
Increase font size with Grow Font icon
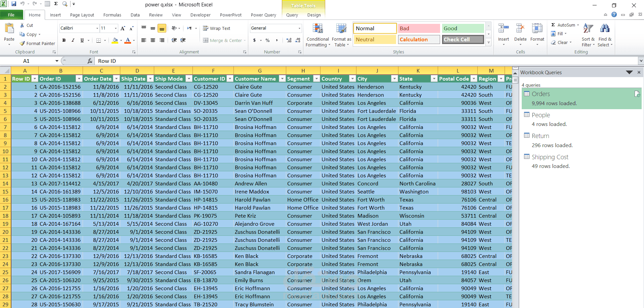tap(123, 28)
